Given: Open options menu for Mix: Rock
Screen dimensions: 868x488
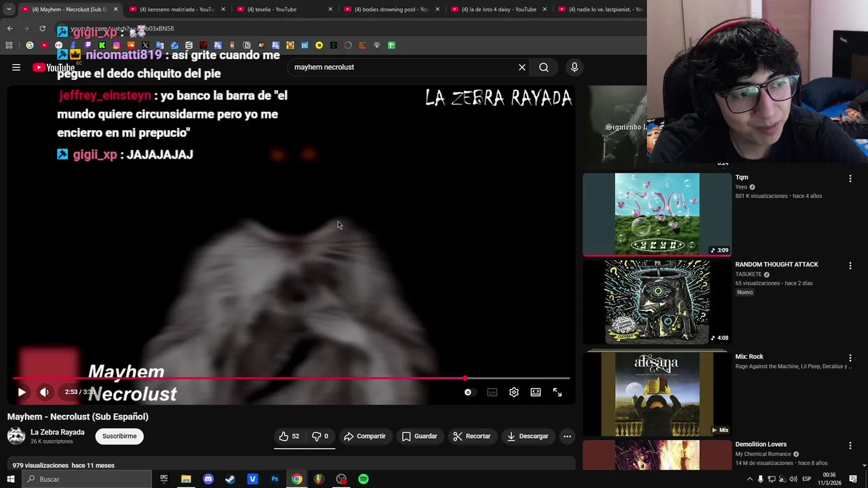Looking at the screenshot, I should [x=850, y=357].
